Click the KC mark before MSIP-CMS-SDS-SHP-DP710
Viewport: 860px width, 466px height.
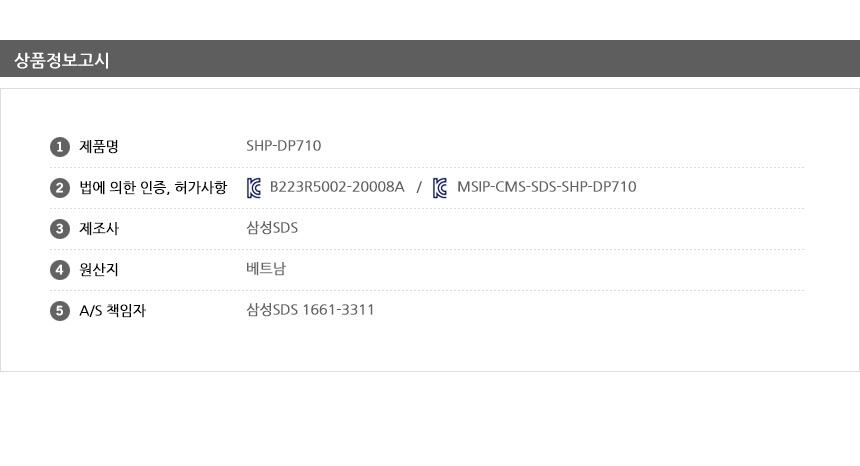440,188
